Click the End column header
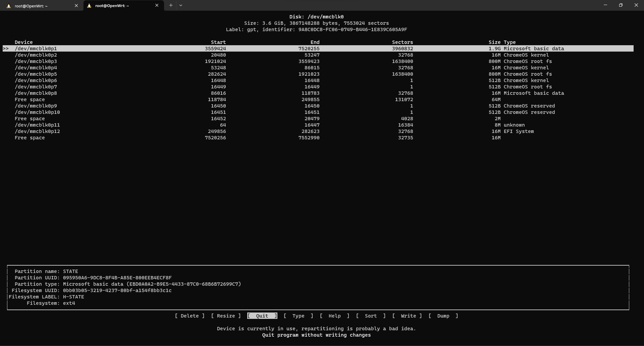This screenshot has width=644, height=346. (x=315, y=42)
